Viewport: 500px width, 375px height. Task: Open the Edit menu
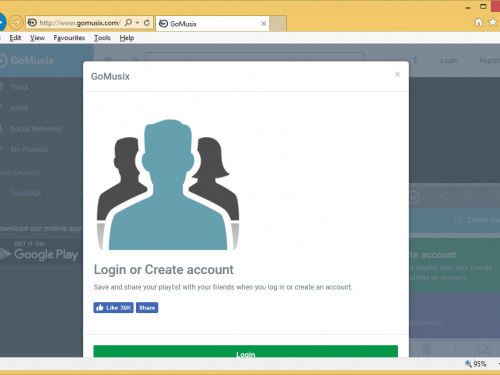15,38
